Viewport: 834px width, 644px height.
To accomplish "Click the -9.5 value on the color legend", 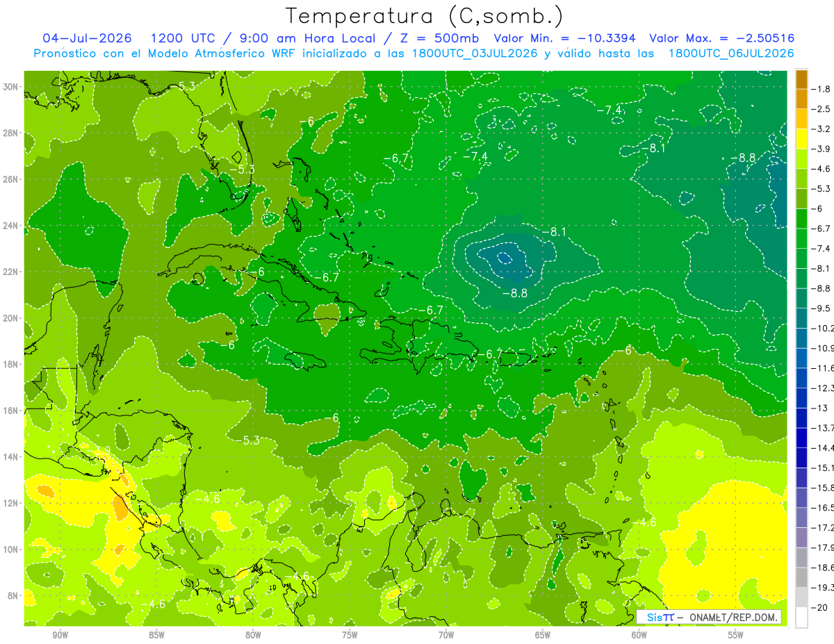I will (x=821, y=308).
